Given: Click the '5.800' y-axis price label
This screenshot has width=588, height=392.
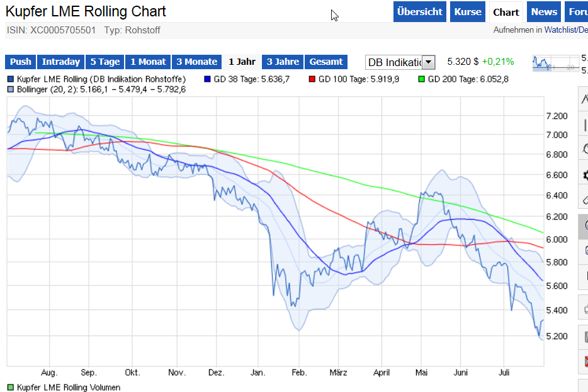Looking at the screenshot, I should pos(557,262).
